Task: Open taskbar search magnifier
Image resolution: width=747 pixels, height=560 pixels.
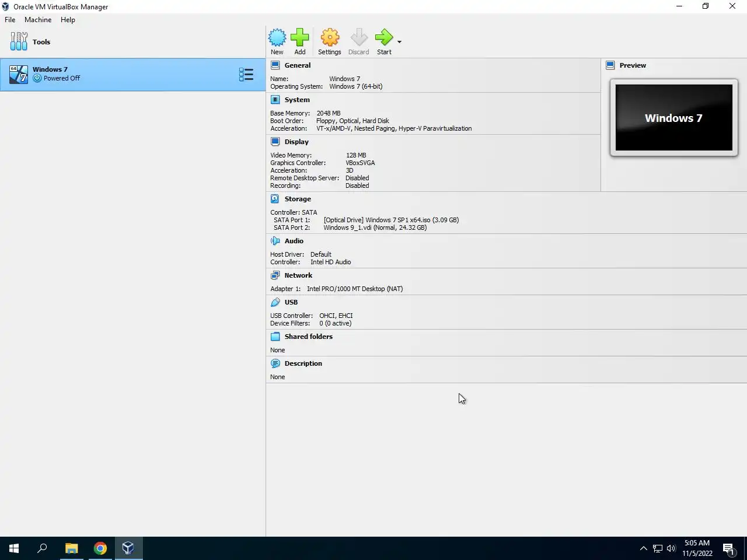Action: [x=42, y=548]
